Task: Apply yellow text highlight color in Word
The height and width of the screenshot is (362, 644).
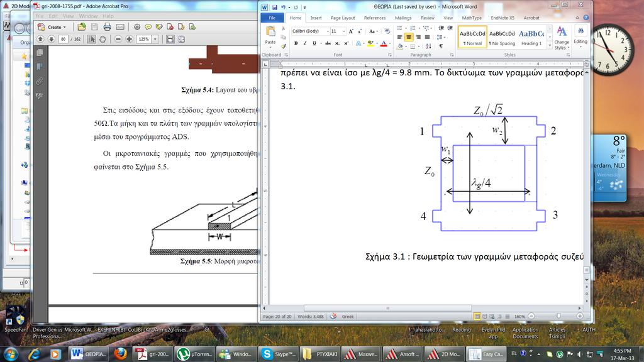Action: (370, 43)
